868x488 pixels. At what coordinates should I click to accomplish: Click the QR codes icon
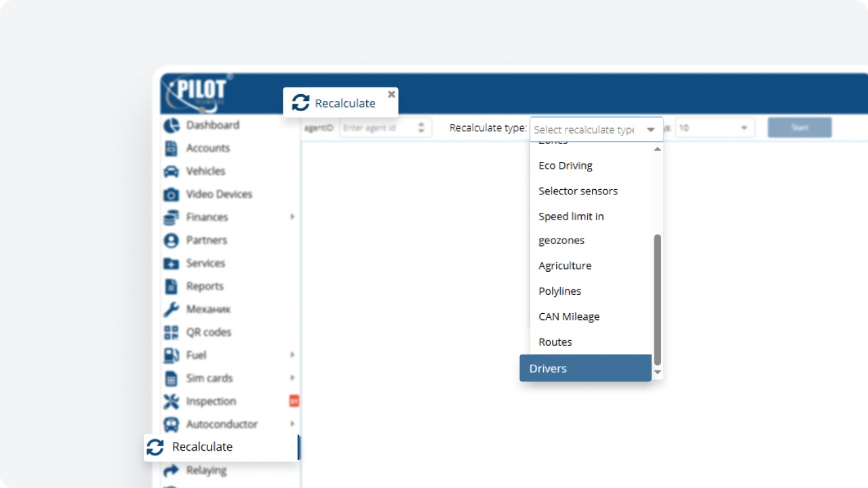point(172,333)
